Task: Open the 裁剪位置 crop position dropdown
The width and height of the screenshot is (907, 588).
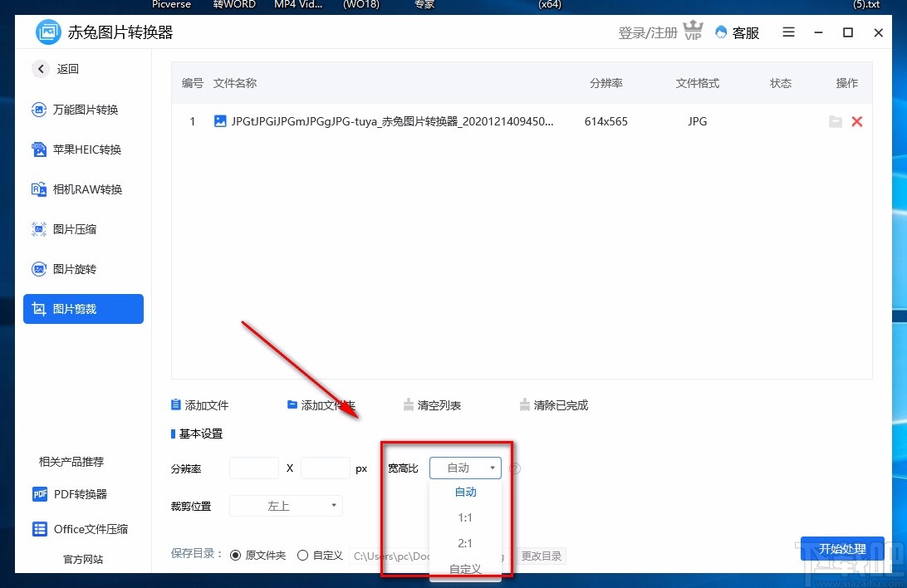Action: pyautogui.click(x=286, y=505)
